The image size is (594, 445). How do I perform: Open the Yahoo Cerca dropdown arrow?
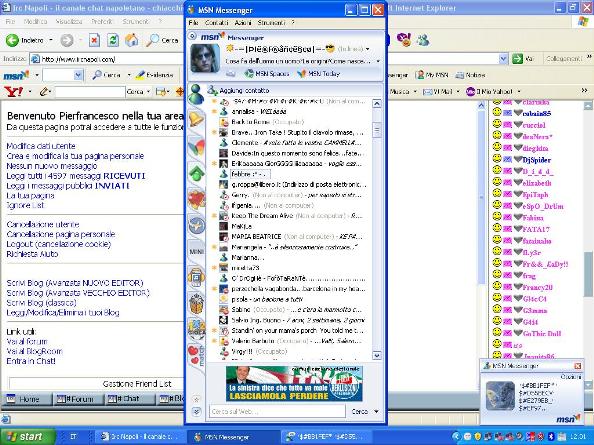click(x=148, y=92)
